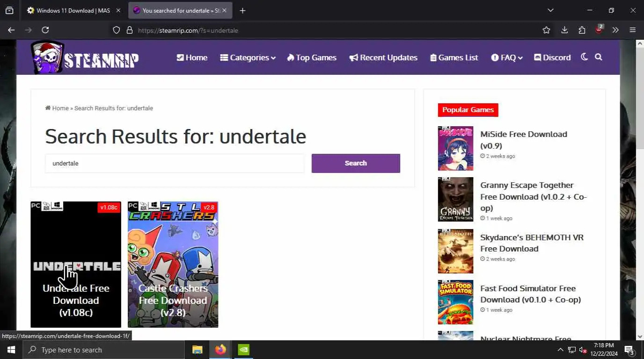
Task: Close the Windows 11 Download tab
Action: click(118, 10)
